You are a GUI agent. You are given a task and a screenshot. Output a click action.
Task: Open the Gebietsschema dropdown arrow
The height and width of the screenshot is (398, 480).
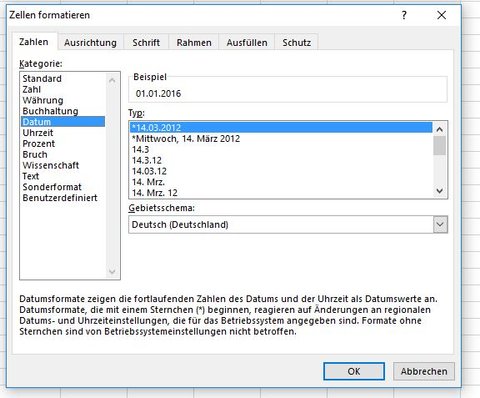tap(440, 224)
